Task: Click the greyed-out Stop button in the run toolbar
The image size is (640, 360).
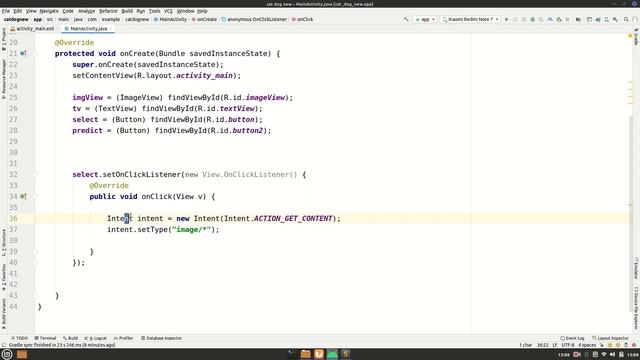Action: click(x=567, y=19)
